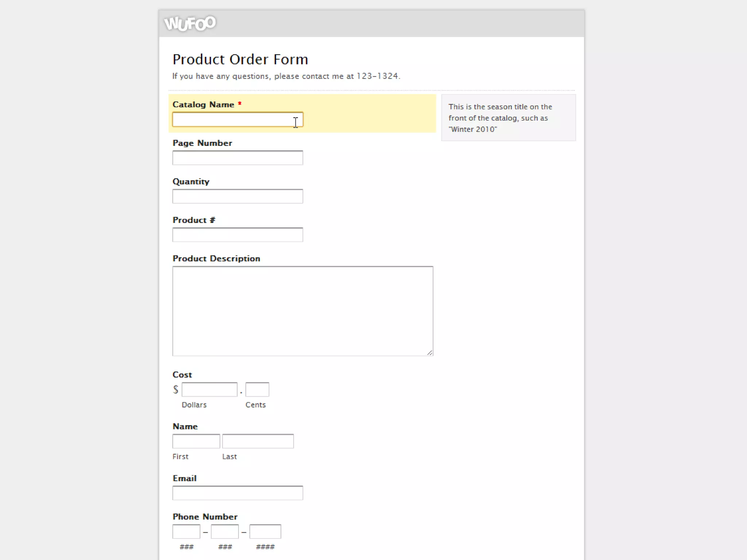Image resolution: width=747 pixels, height=560 pixels.
Task: Click the middle phone number box
Action: tap(225, 532)
